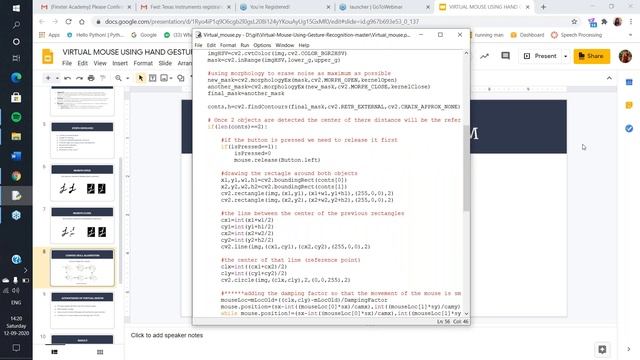Open the IDLE editor Window menu
This screenshot has width=640, height=360.
[x=284, y=45]
